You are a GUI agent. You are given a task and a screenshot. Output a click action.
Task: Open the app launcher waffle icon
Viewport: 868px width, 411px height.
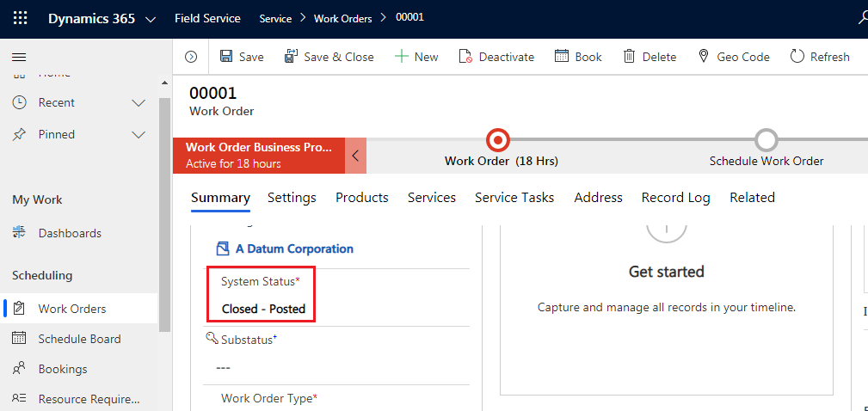coord(20,18)
